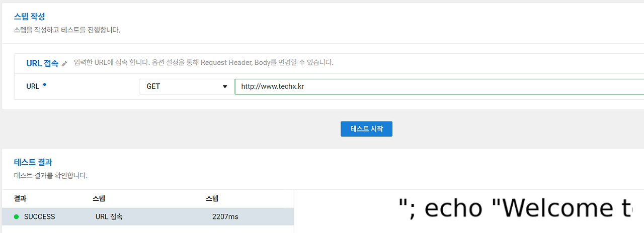Screen dimensions: 644x233
Task: Click the 테스트 결과 section heading
Action: click(x=33, y=162)
